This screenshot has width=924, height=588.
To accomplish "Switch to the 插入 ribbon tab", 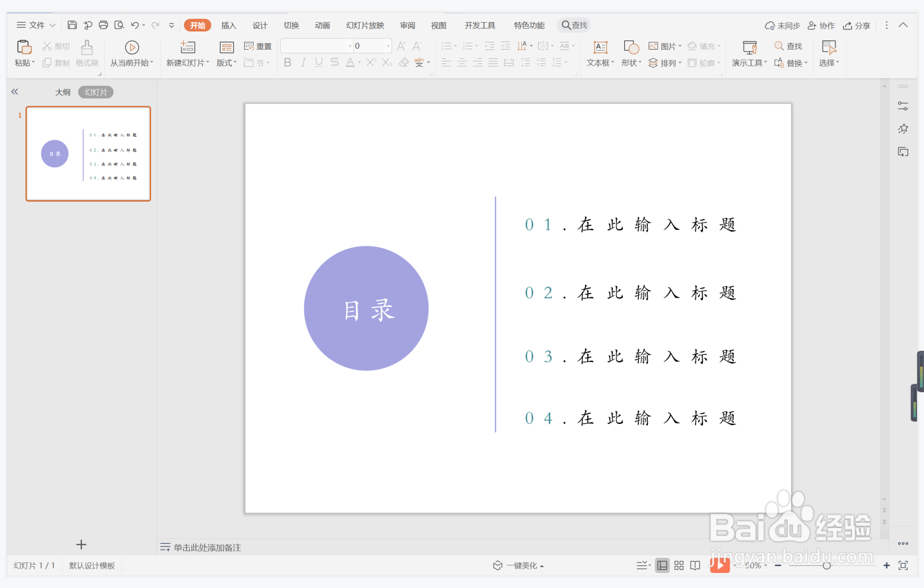I will [x=228, y=25].
